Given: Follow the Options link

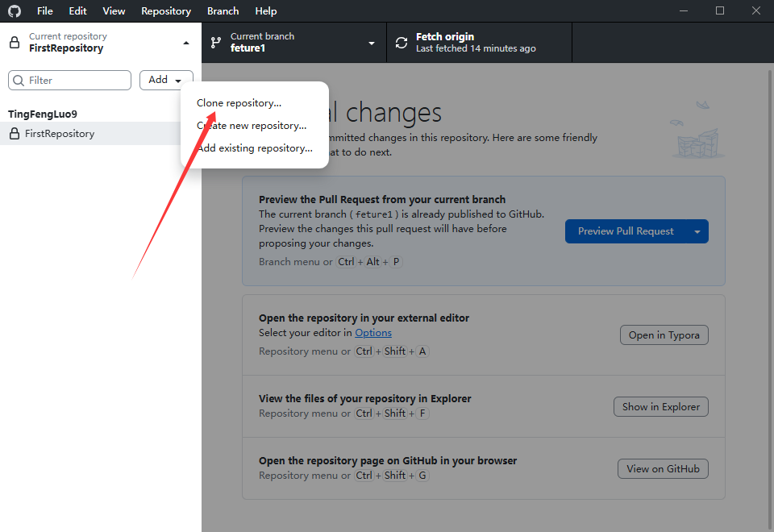Looking at the screenshot, I should click(x=373, y=333).
